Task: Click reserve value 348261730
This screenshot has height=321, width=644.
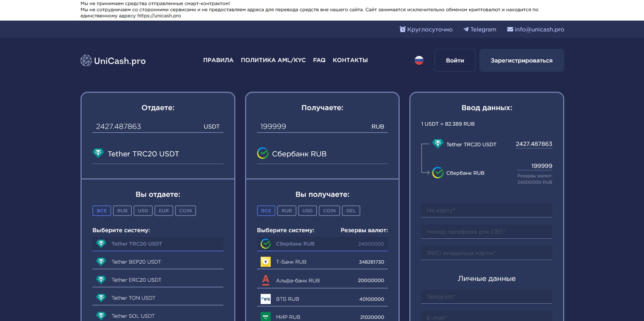Action: 371,262
